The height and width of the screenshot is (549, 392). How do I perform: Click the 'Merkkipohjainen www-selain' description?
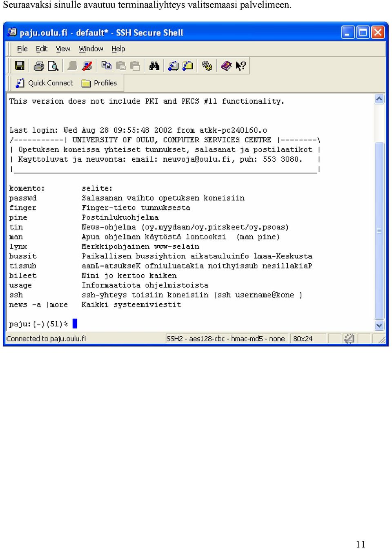140,247
